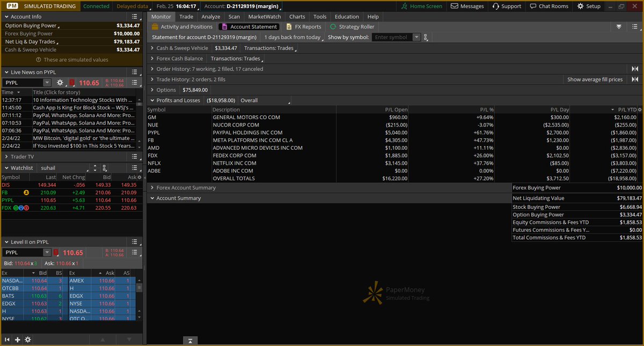Viewport: 644px width, 346px height.
Task: Open Live News settings gear
Action: tap(60, 83)
